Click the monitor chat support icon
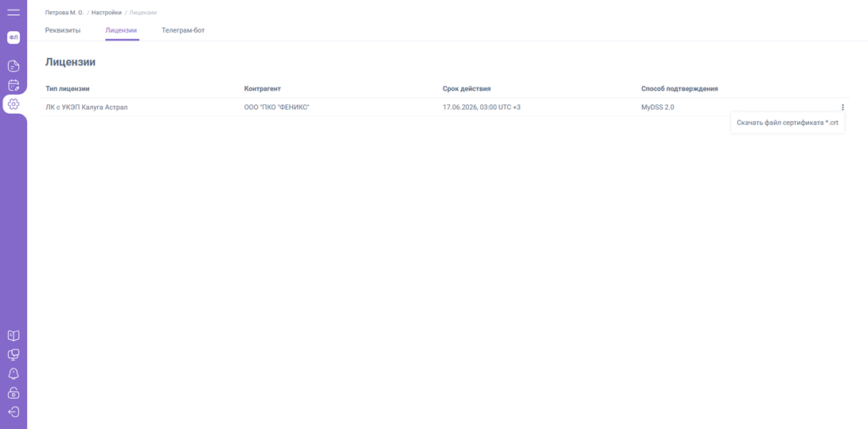Image resolution: width=868 pixels, height=429 pixels. pyautogui.click(x=14, y=355)
